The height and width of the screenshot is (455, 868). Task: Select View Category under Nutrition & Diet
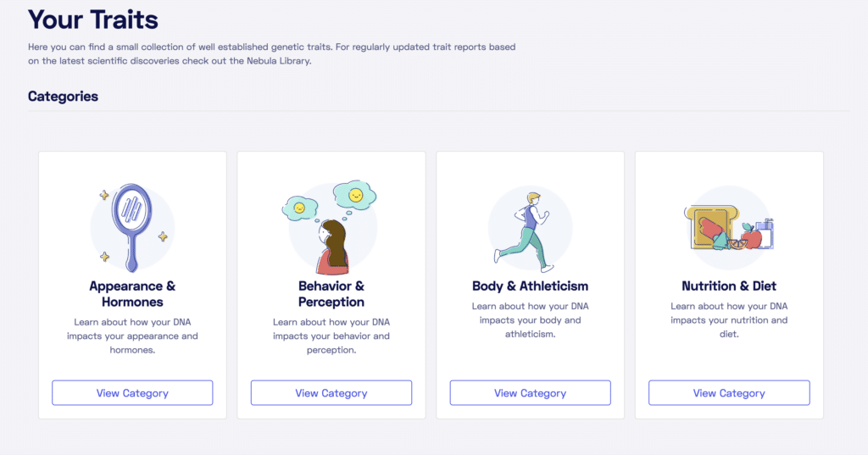click(729, 393)
